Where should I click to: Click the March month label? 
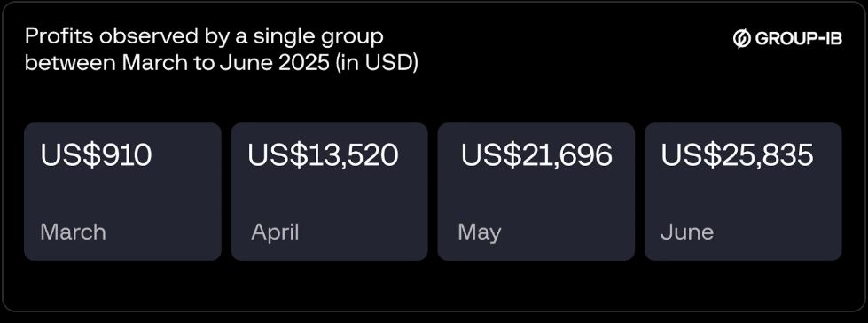click(73, 232)
